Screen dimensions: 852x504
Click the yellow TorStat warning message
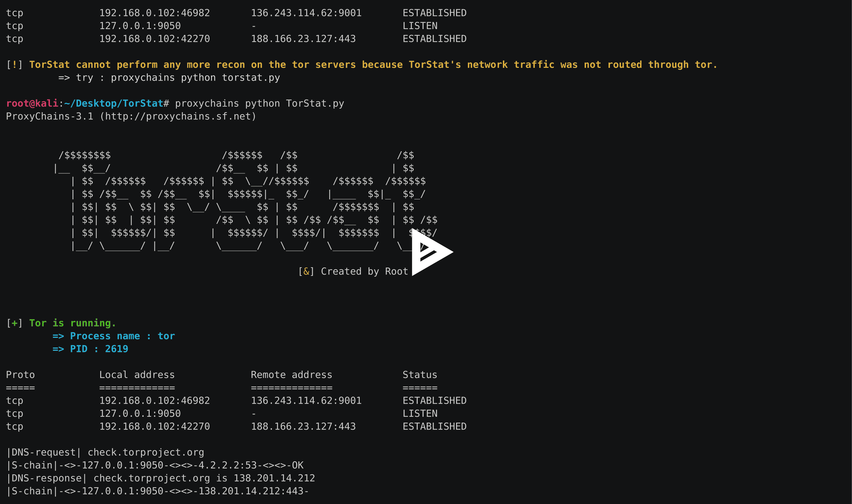point(373,64)
